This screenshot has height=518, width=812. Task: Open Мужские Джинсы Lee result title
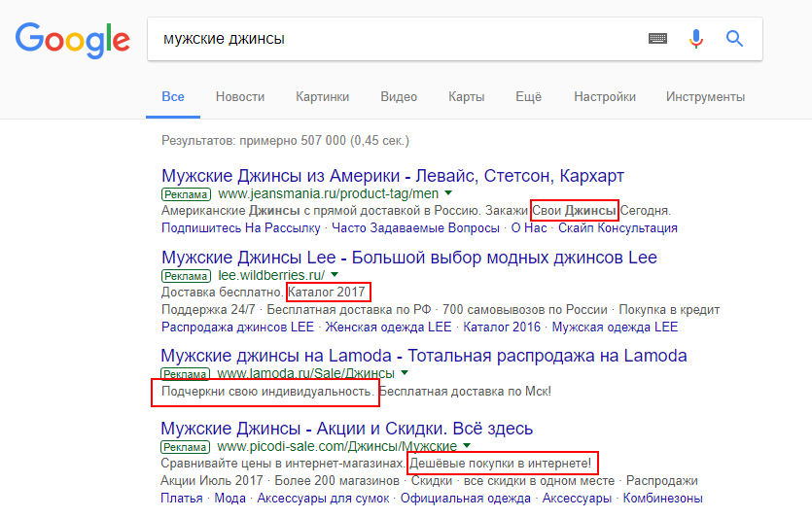click(409, 258)
